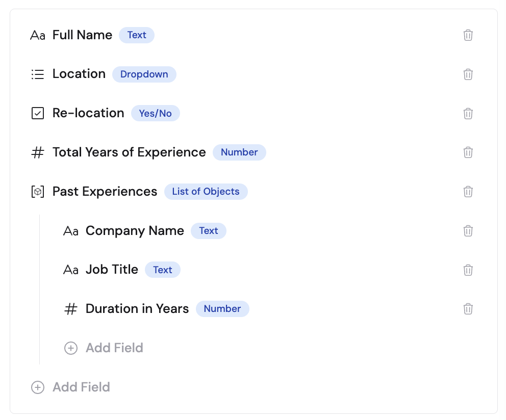This screenshot has width=506, height=420.
Task: Delete the Company Name field
Action: pyautogui.click(x=468, y=230)
